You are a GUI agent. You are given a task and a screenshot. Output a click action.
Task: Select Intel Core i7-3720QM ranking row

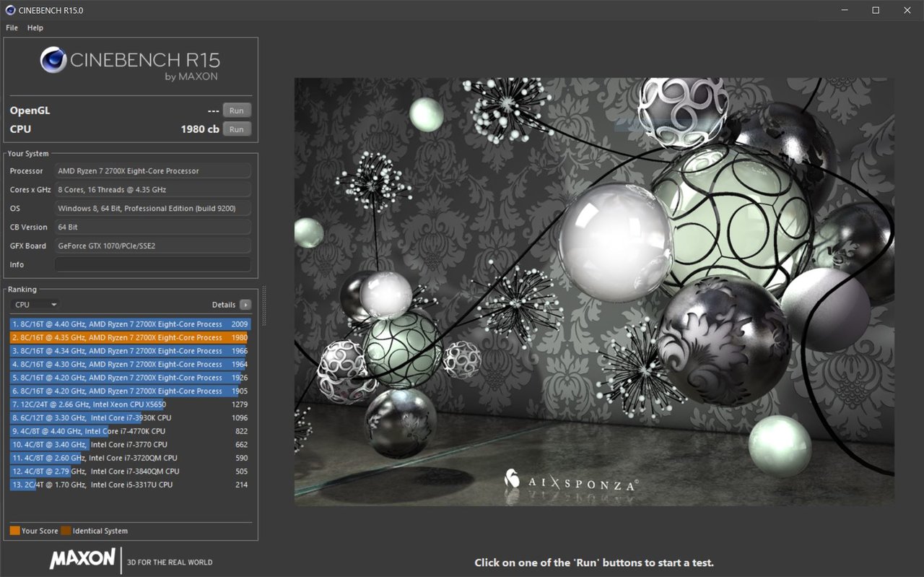tap(131, 458)
